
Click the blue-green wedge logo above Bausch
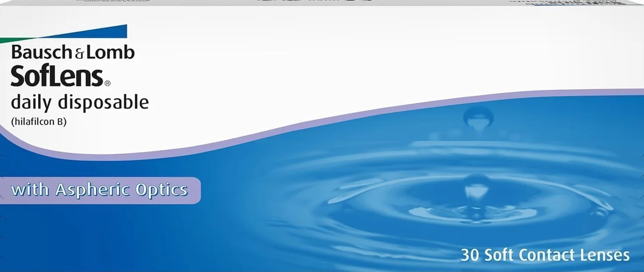64,34
